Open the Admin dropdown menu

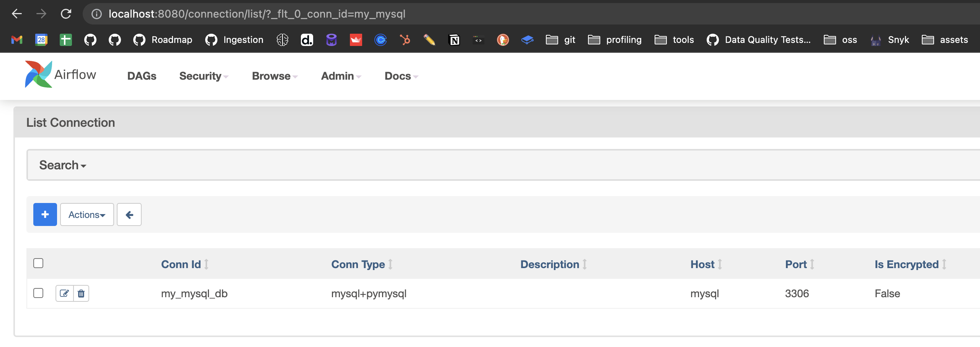(341, 76)
